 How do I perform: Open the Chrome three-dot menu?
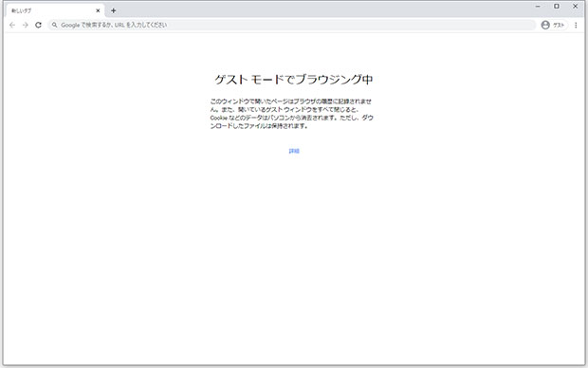[576, 25]
